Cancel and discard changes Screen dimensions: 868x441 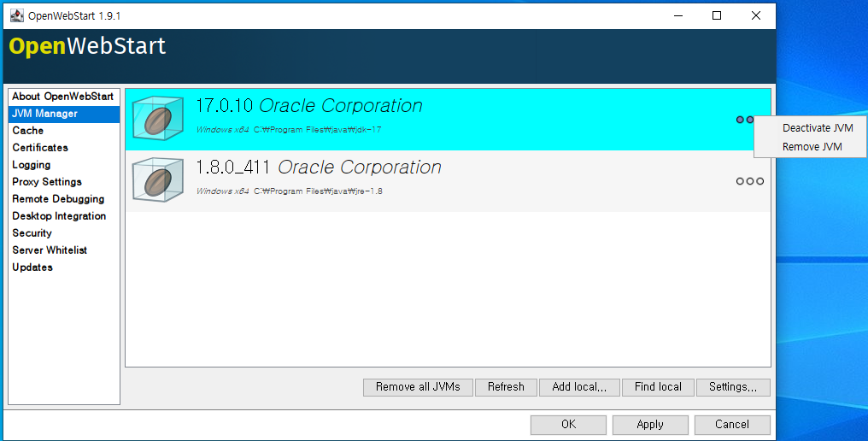[732, 425]
